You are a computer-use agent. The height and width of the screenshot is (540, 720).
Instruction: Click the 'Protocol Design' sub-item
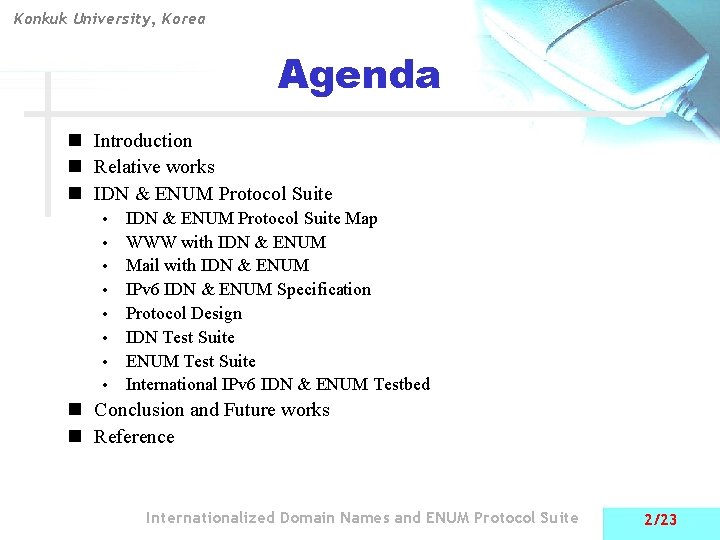click(184, 314)
